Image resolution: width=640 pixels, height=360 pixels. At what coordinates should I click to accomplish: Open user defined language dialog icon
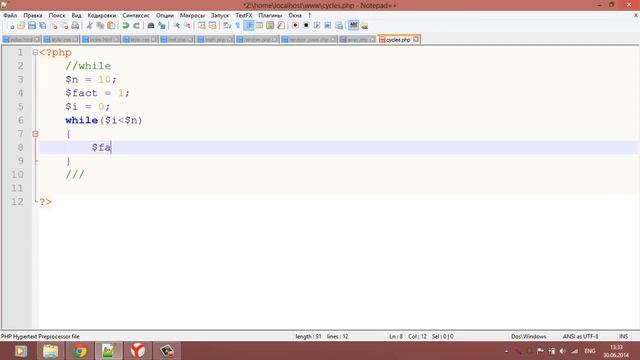point(259,26)
